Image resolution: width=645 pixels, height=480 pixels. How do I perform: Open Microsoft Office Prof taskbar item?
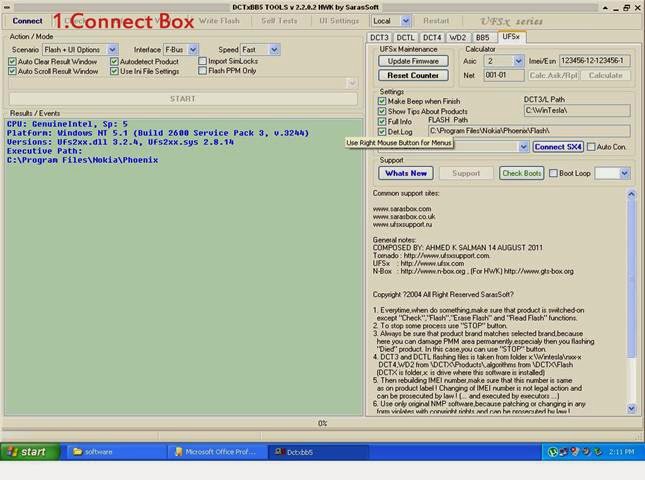click(x=217, y=452)
